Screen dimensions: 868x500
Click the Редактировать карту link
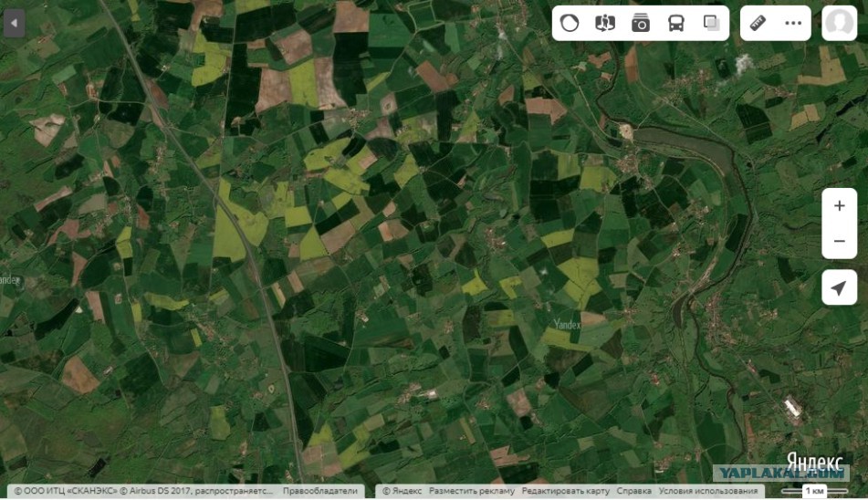(565, 491)
